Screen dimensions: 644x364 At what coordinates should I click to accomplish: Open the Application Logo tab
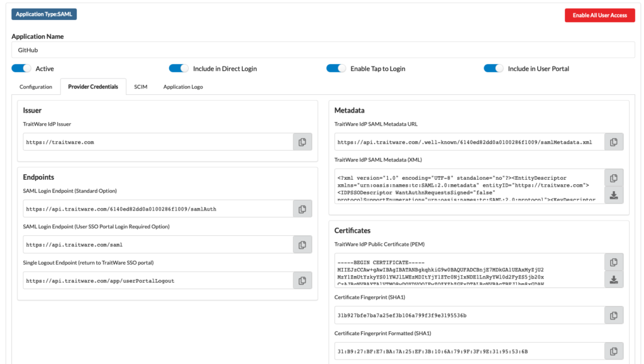[183, 87]
